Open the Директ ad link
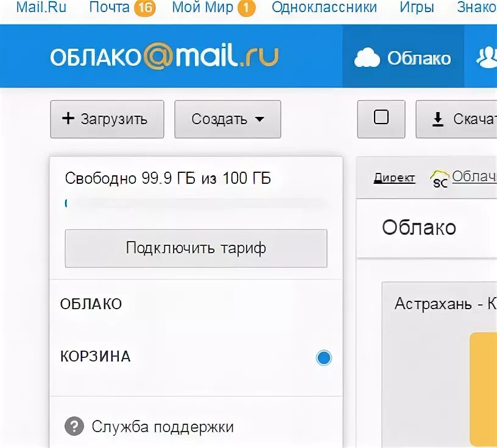 (394, 178)
